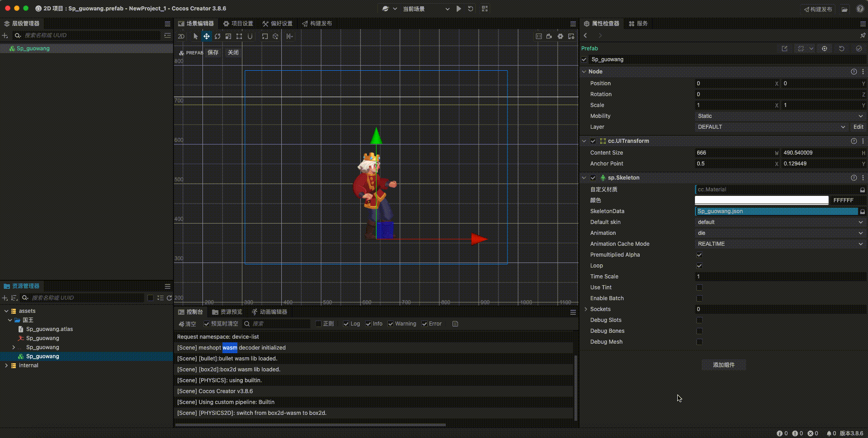Viewport: 868px width, 438px height.
Task: Select the scale tool in scene toolbar
Action: [228, 36]
